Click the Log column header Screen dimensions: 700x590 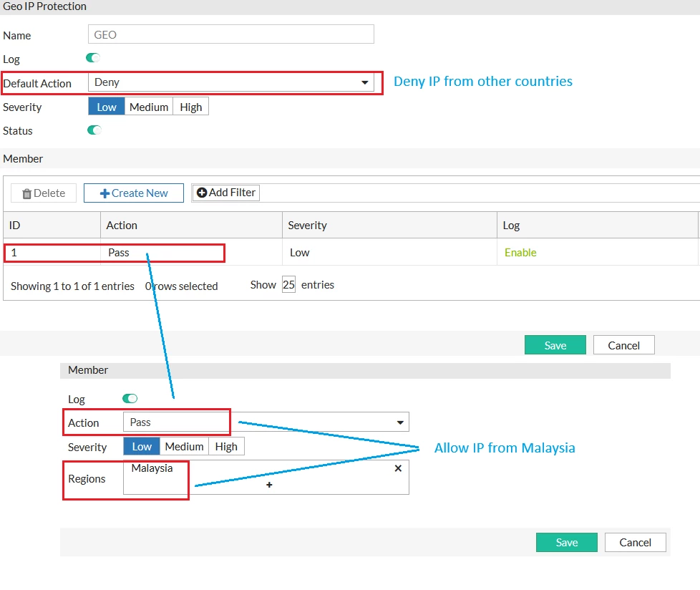pyautogui.click(x=598, y=225)
